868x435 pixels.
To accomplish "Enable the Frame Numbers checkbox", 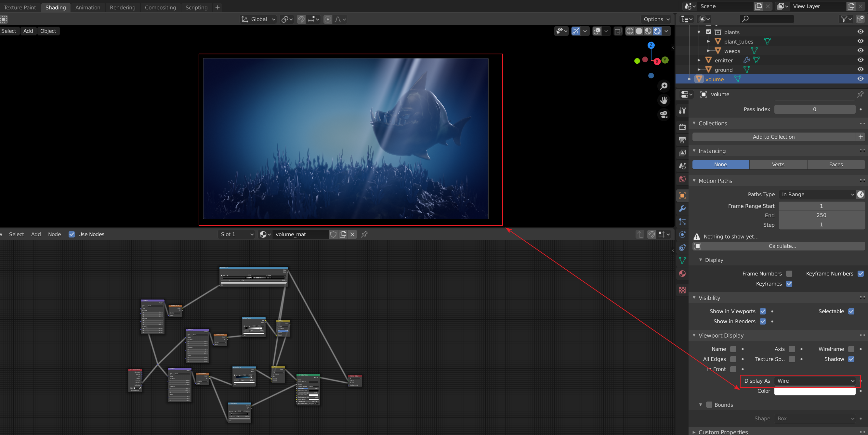I will (x=789, y=274).
